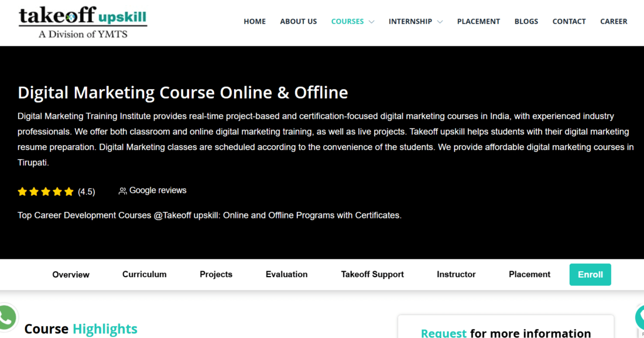This screenshot has width=644, height=338.
Task: Switch to the Overview tab
Action: [x=71, y=274]
